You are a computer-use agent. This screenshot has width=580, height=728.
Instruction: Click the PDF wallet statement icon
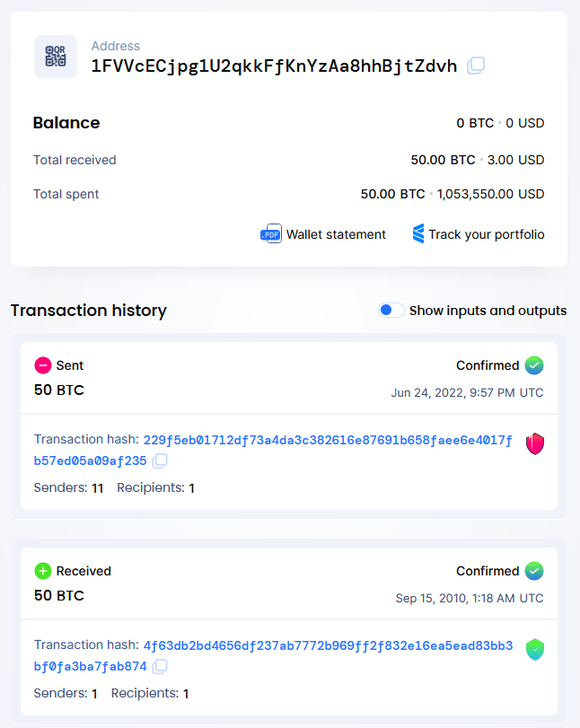(270, 234)
